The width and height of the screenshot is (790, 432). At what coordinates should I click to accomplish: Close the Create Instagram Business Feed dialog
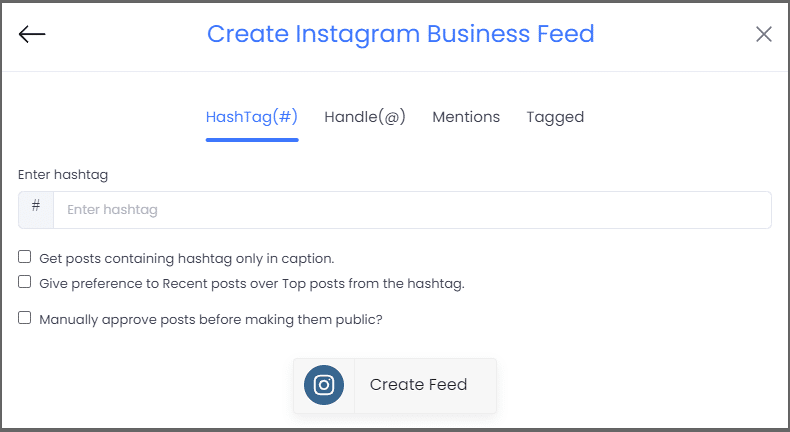coord(764,34)
